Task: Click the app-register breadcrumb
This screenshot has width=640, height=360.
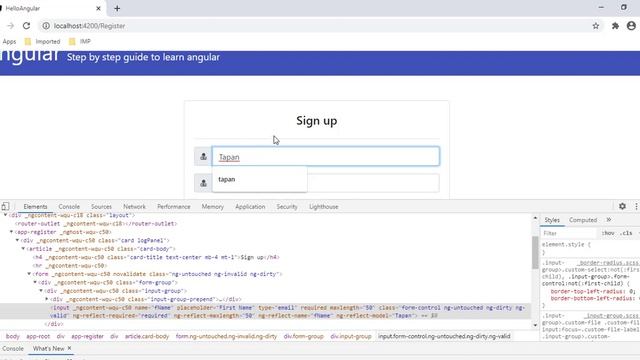Action: [87, 336]
